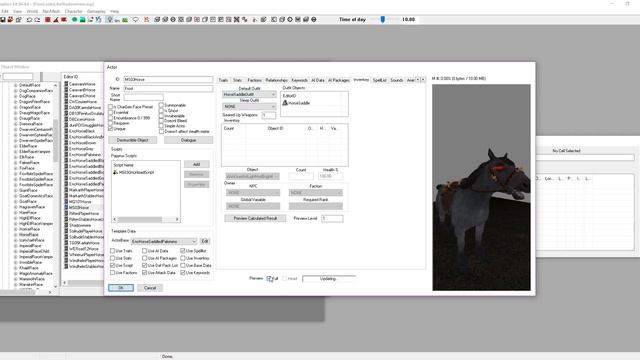Image resolution: width=640 pixels, height=360 pixels.
Task: Click the Redo arrow toolbar icon
Action: (37, 20)
